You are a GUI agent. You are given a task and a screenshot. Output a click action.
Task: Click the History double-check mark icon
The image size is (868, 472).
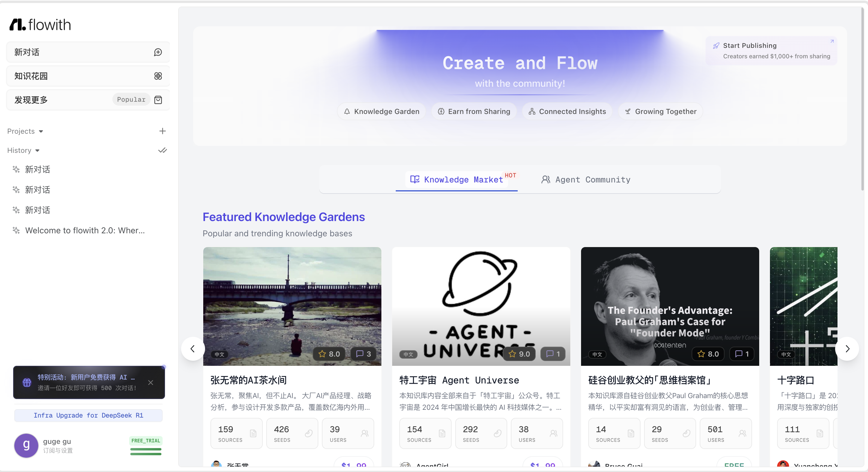coord(162,150)
